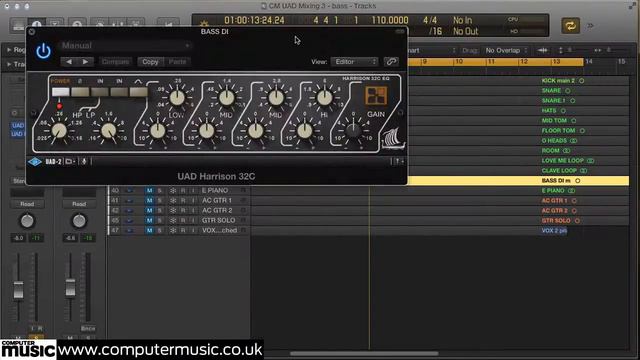Click freeze icon on AC GTR 1 track
The image size is (640, 360).
(173, 200)
